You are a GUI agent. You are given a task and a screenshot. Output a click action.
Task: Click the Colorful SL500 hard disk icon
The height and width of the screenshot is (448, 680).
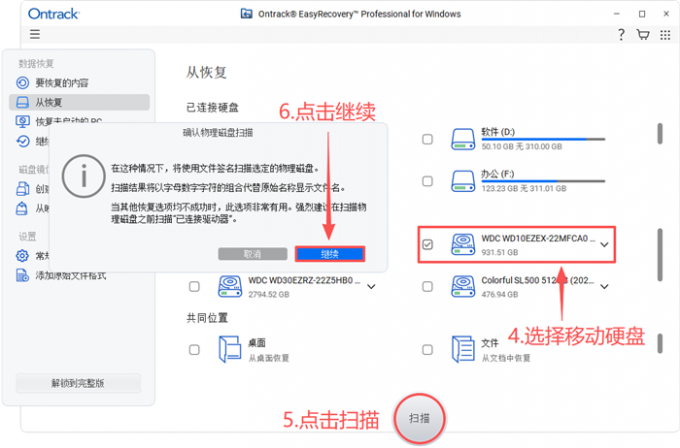click(463, 286)
